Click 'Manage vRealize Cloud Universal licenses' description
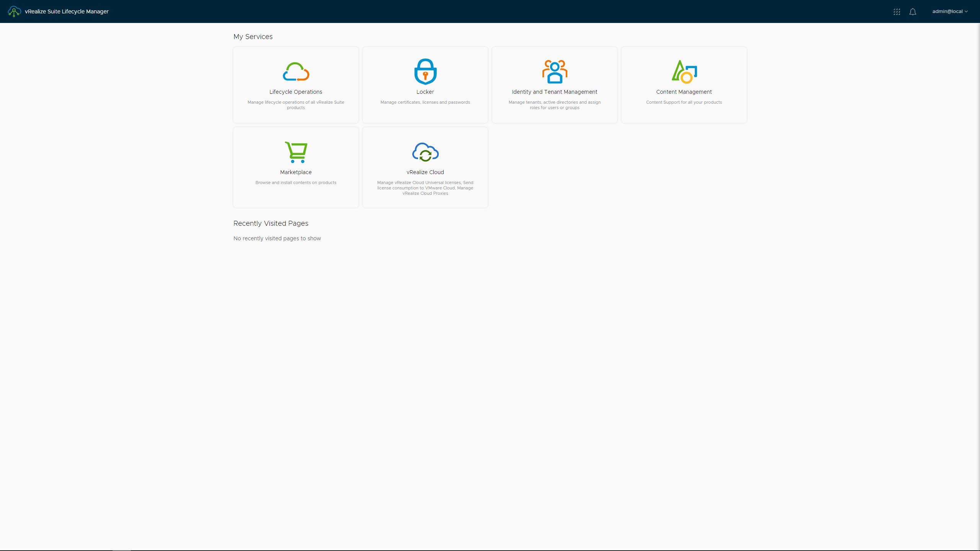This screenshot has height=551, width=980. [425, 188]
